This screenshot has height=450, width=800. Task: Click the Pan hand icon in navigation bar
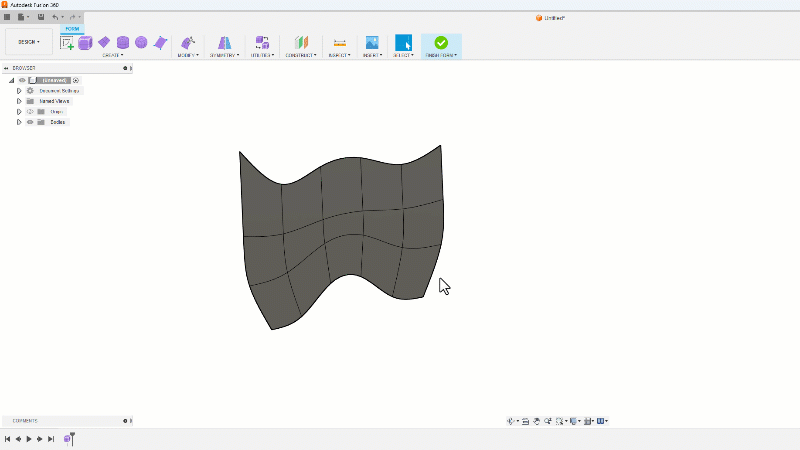click(537, 421)
